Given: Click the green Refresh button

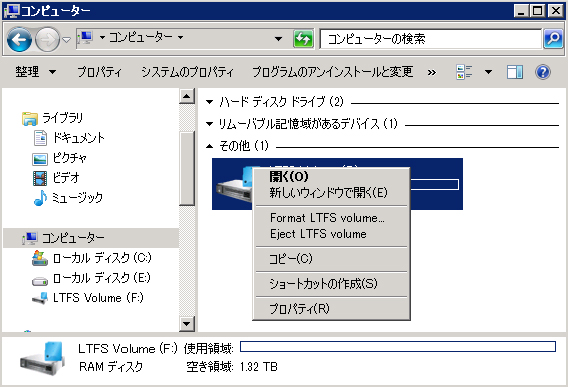Looking at the screenshot, I should [x=303, y=38].
